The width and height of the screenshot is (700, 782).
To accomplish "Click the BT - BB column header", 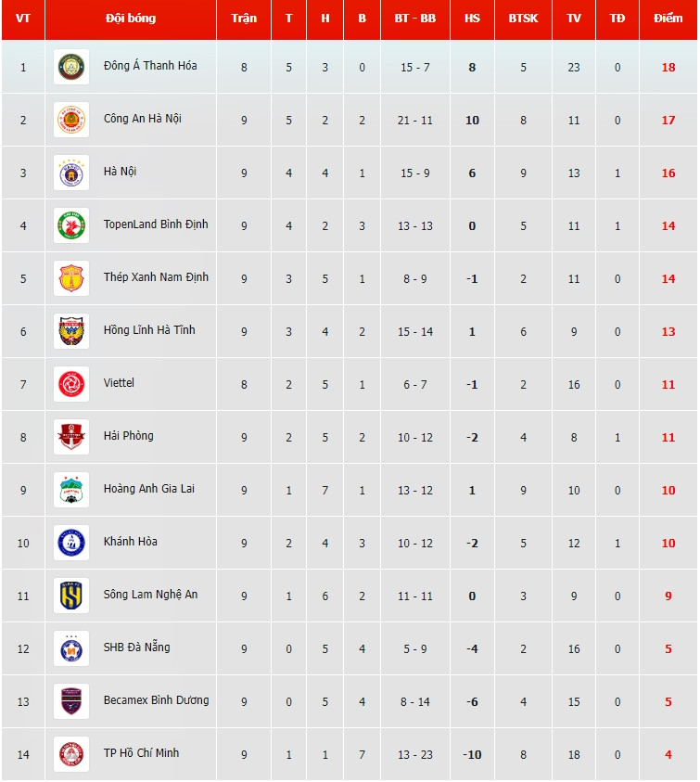I will [414, 19].
